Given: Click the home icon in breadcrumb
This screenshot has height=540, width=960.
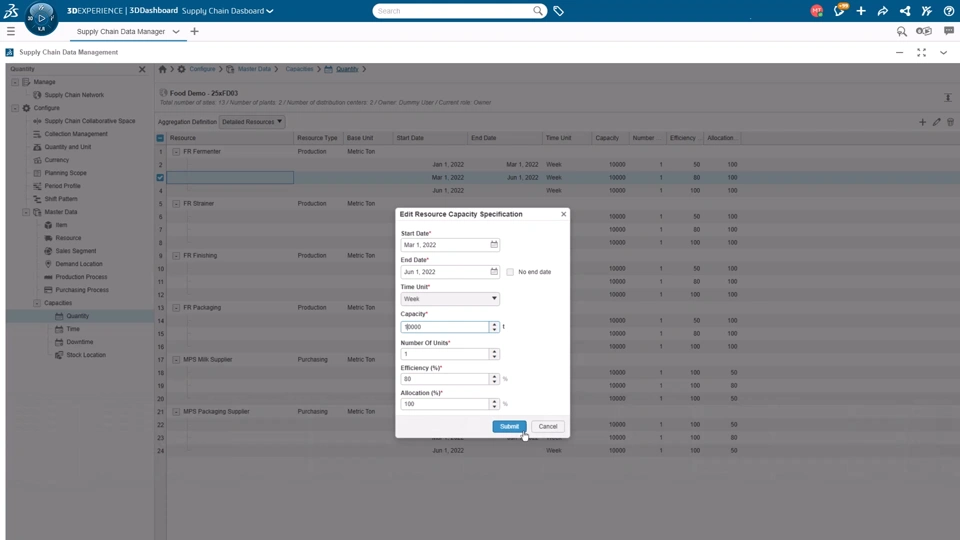Looking at the screenshot, I should (162, 69).
